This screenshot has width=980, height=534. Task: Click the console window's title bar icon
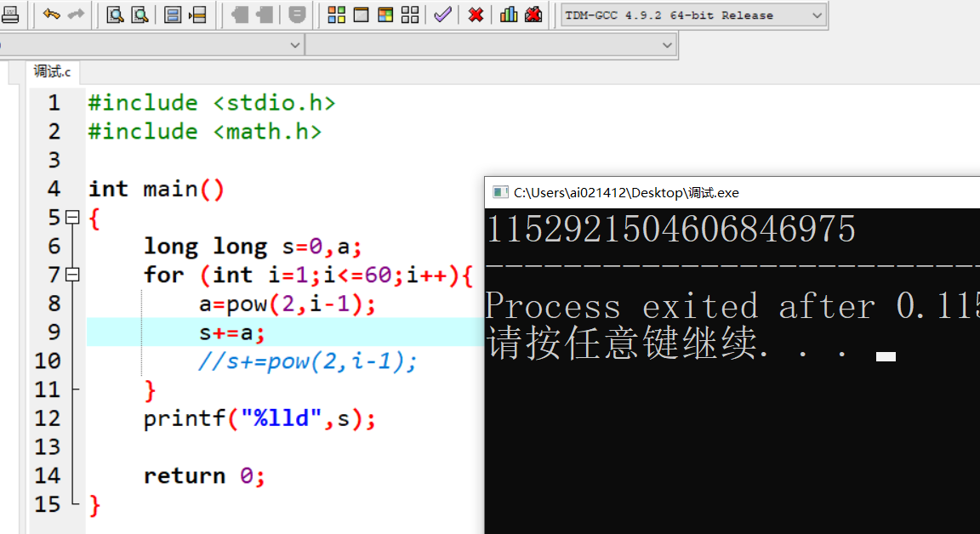click(x=500, y=192)
